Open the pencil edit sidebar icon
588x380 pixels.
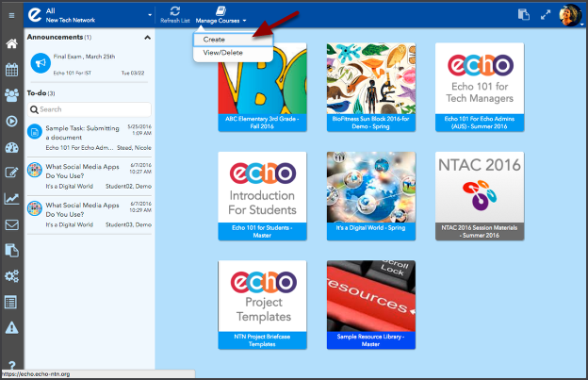[x=11, y=173]
